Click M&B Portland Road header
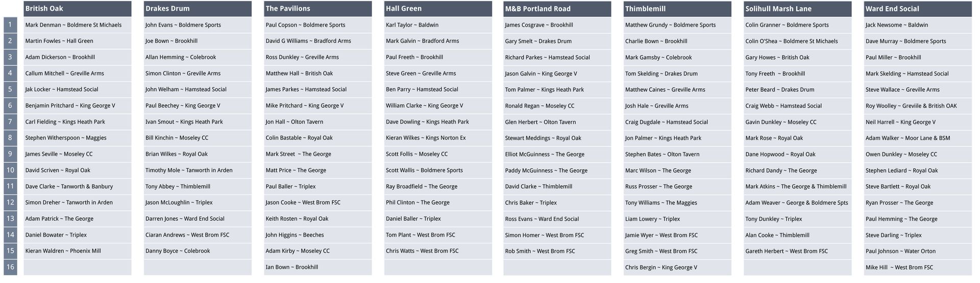Screen dimensions: 980x283 tap(557, 9)
